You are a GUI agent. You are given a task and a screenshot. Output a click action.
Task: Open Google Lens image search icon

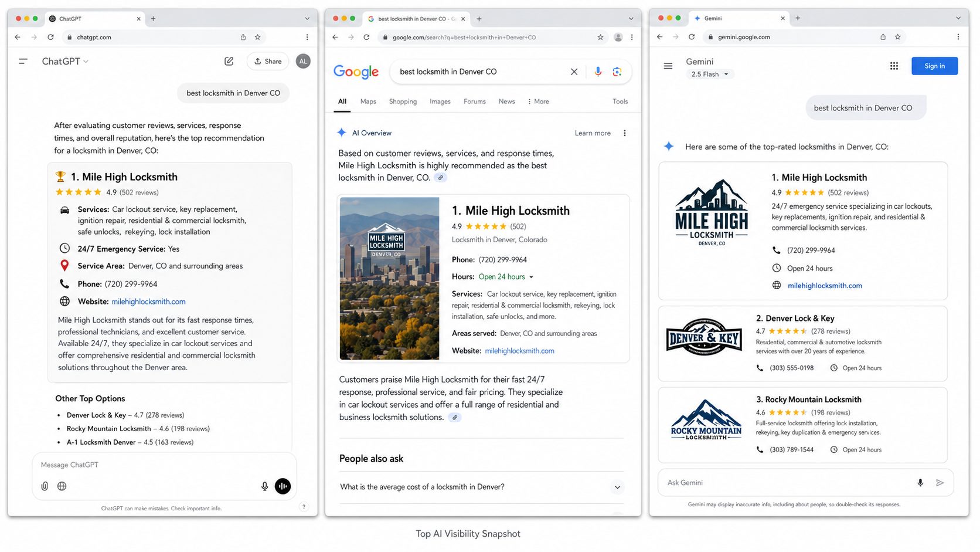pyautogui.click(x=617, y=72)
